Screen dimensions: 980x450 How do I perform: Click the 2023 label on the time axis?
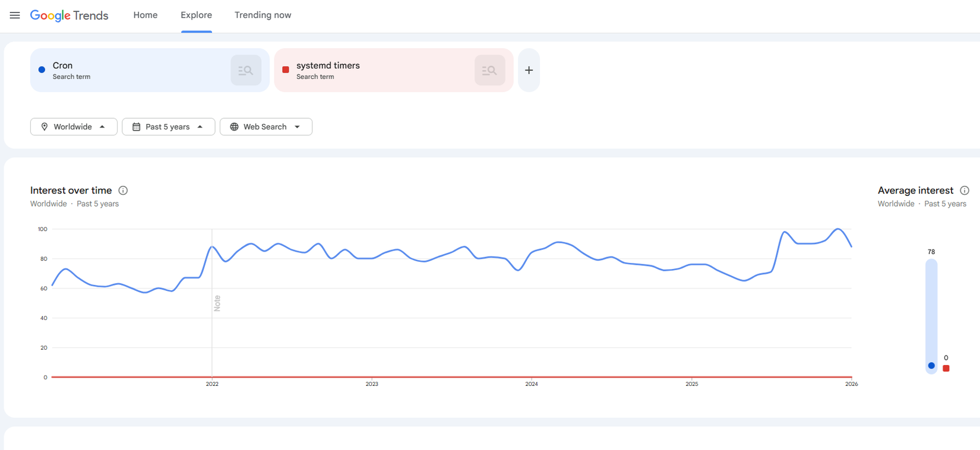(x=372, y=384)
